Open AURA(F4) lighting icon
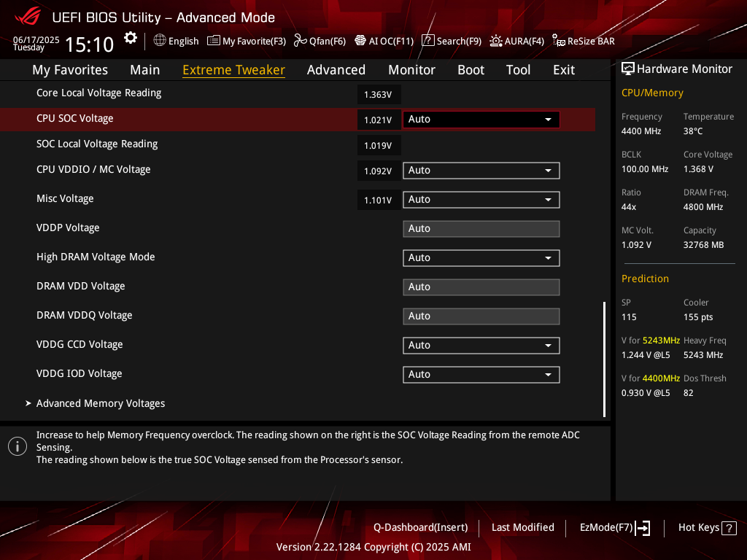 click(495, 41)
